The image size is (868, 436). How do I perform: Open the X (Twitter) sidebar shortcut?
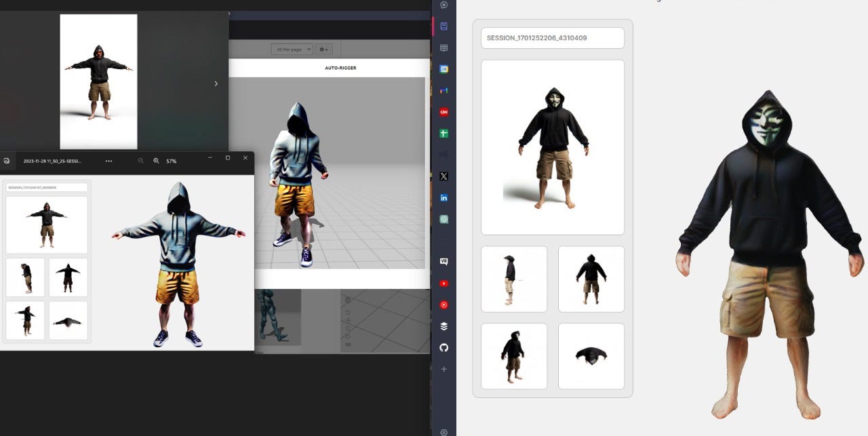(x=444, y=176)
